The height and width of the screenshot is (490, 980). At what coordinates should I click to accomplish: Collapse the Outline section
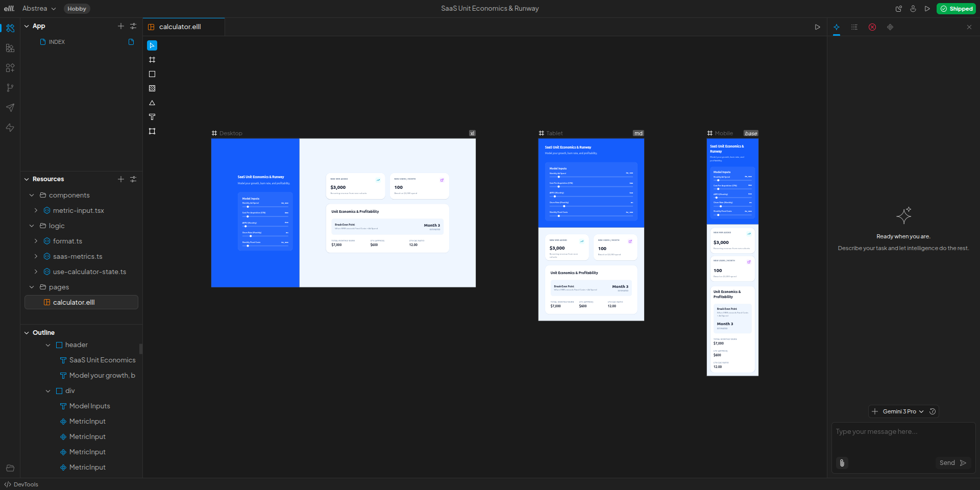point(27,333)
